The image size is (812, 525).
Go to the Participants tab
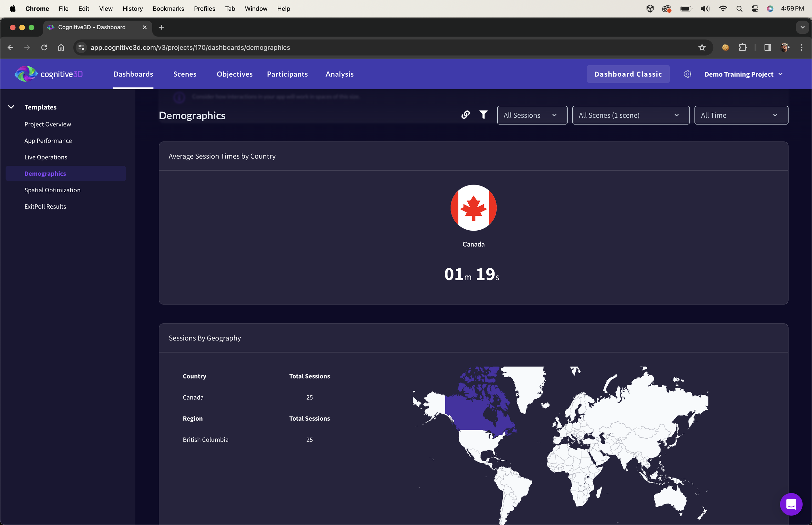click(x=287, y=74)
